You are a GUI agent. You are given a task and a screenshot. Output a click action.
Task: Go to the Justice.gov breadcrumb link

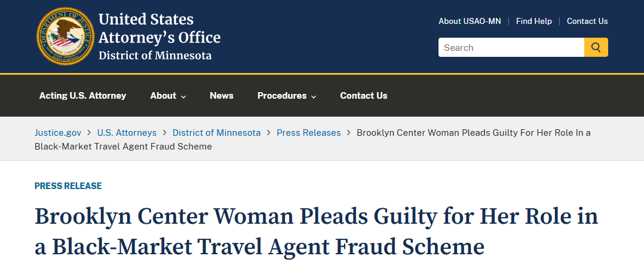[58, 132]
